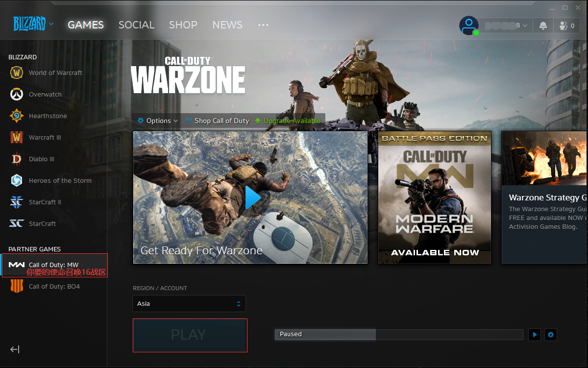
Task: Open the notifications bell
Action: [543, 25]
